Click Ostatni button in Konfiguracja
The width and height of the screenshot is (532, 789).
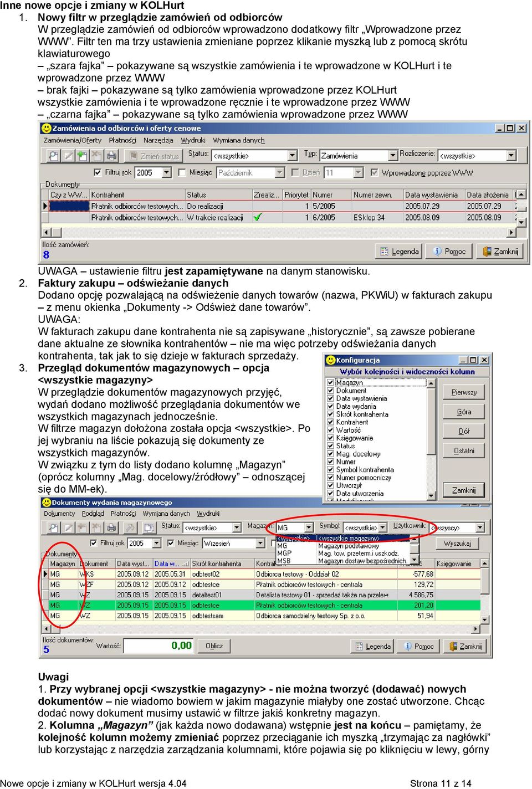464,450
